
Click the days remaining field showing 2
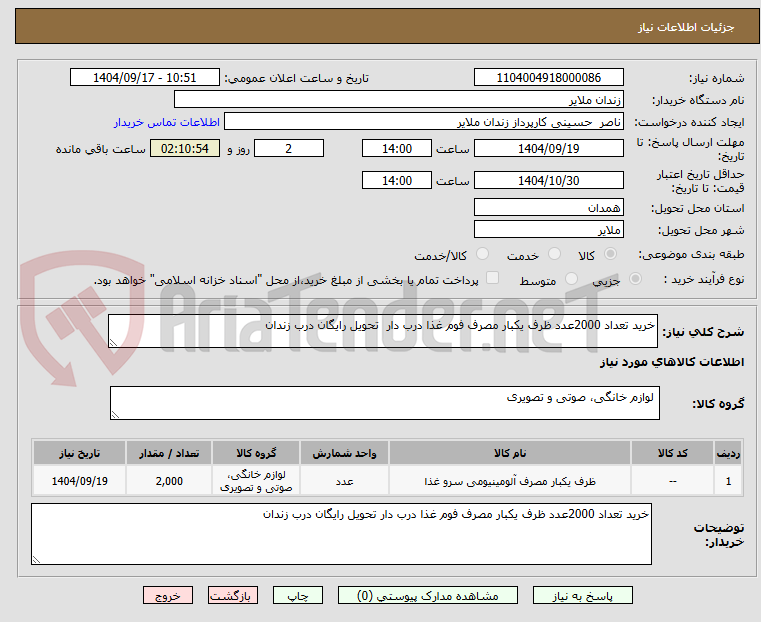pos(289,148)
